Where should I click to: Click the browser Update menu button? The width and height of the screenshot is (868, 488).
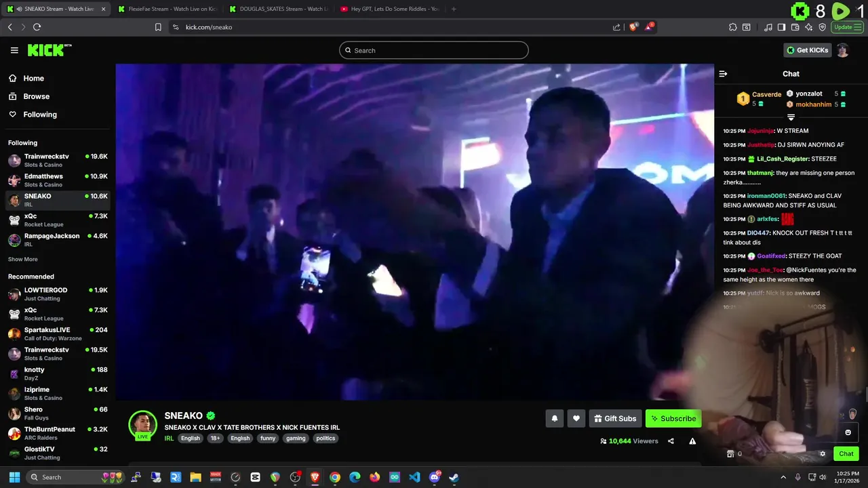click(847, 27)
